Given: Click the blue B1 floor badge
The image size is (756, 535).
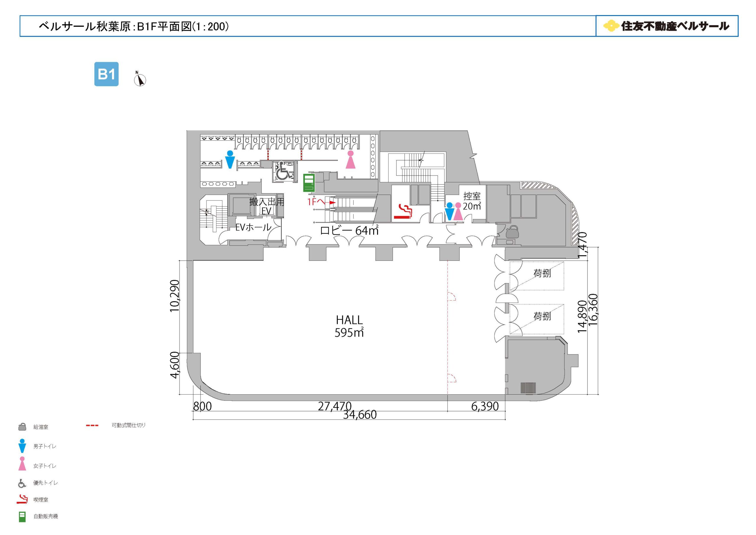Looking at the screenshot, I should tap(106, 74).
